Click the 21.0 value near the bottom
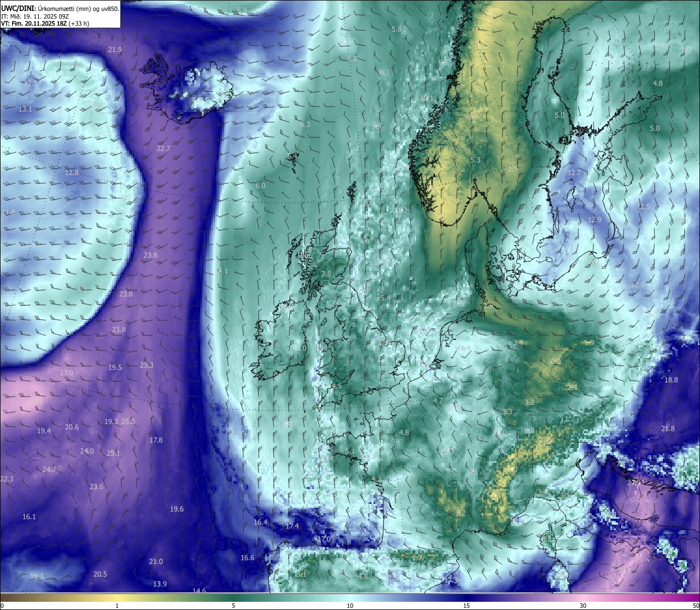700x610 pixels. [x=156, y=561]
